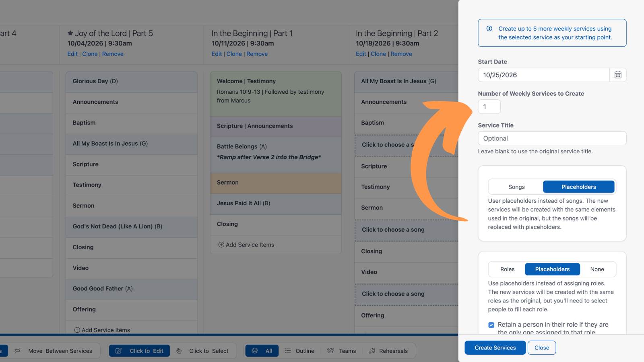Switch to Rehearsals view
This screenshot has width=644, height=362.
pyautogui.click(x=389, y=351)
